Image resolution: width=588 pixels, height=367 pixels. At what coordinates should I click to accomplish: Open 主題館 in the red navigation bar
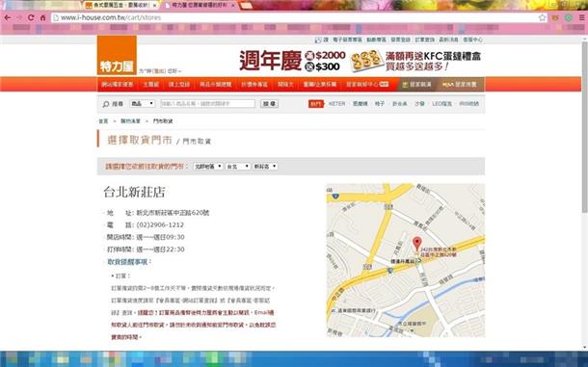150,85
